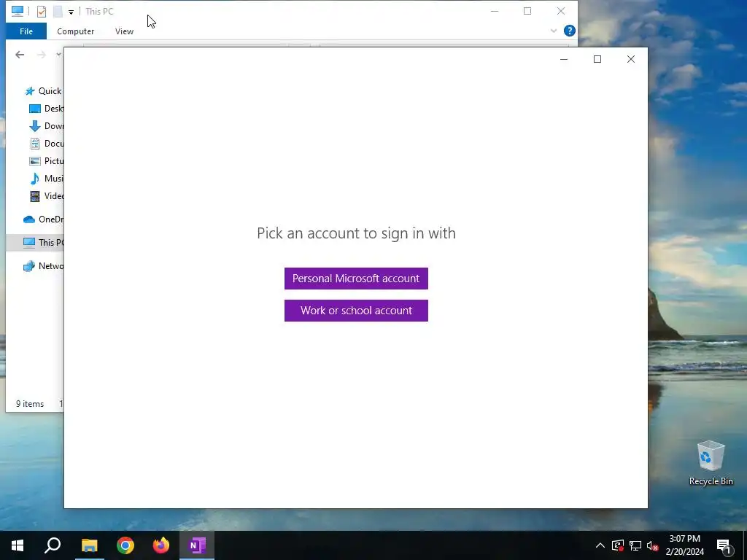The height and width of the screenshot is (560, 747).
Task: Launch Google Chrome from the taskbar
Action: (x=125, y=545)
